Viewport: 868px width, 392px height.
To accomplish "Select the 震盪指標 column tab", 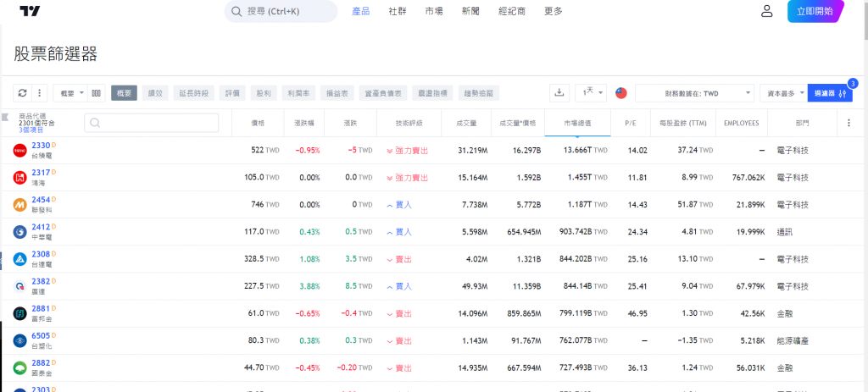I will (433, 93).
